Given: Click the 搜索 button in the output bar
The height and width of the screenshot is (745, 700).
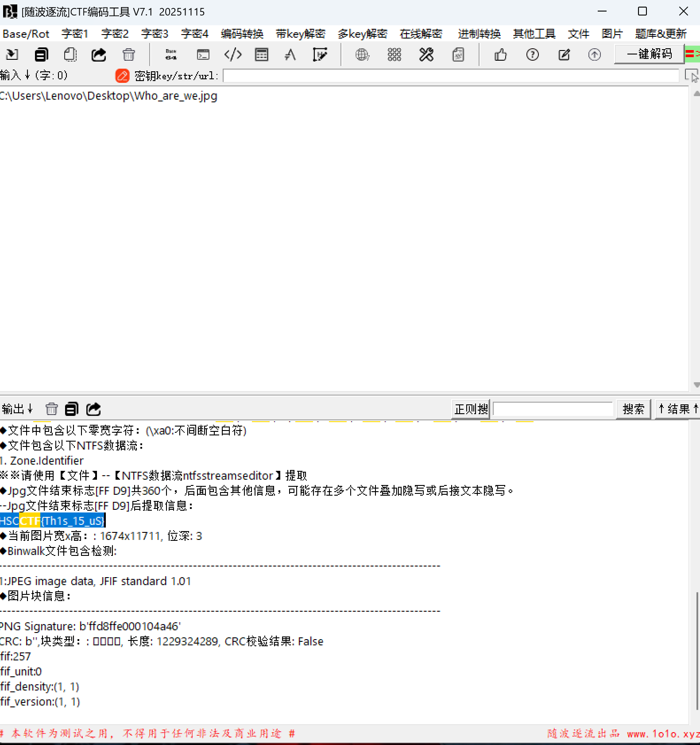Looking at the screenshot, I should click(633, 409).
